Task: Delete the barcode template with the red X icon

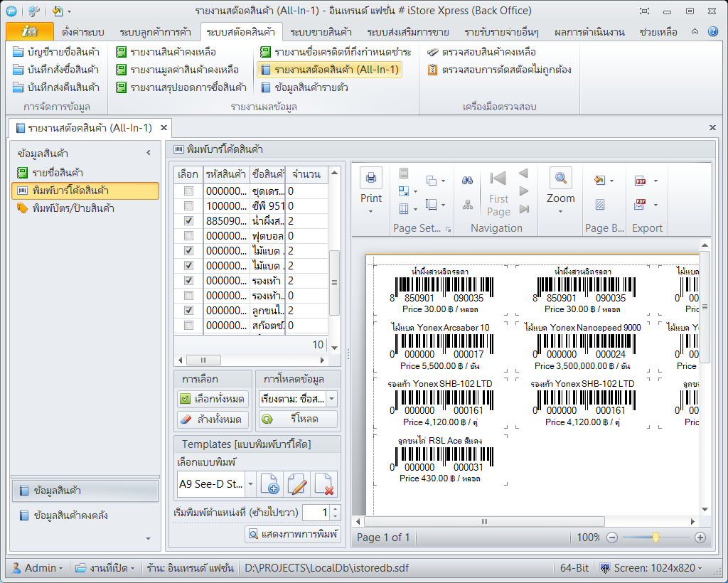Action: click(x=323, y=484)
